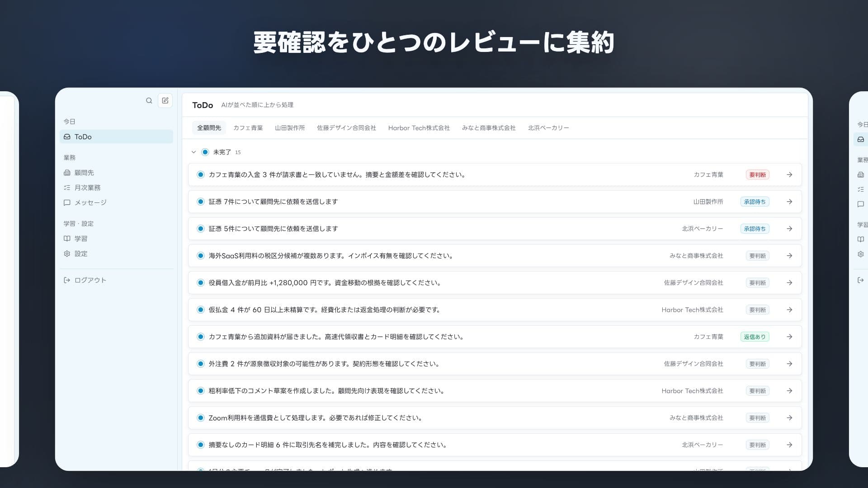Viewport: 868px width, 488px height.
Task: Mark 仮払金 4 件 task complete
Action: click(201, 310)
